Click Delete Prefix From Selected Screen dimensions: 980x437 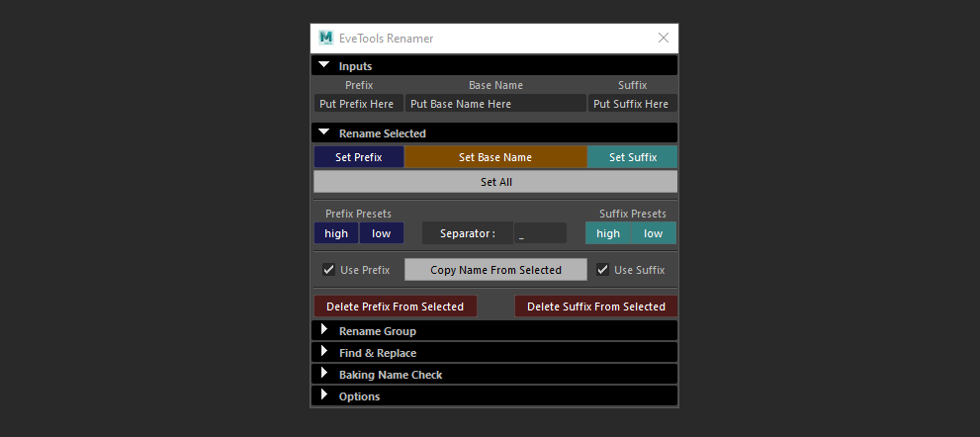pos(395,306)
